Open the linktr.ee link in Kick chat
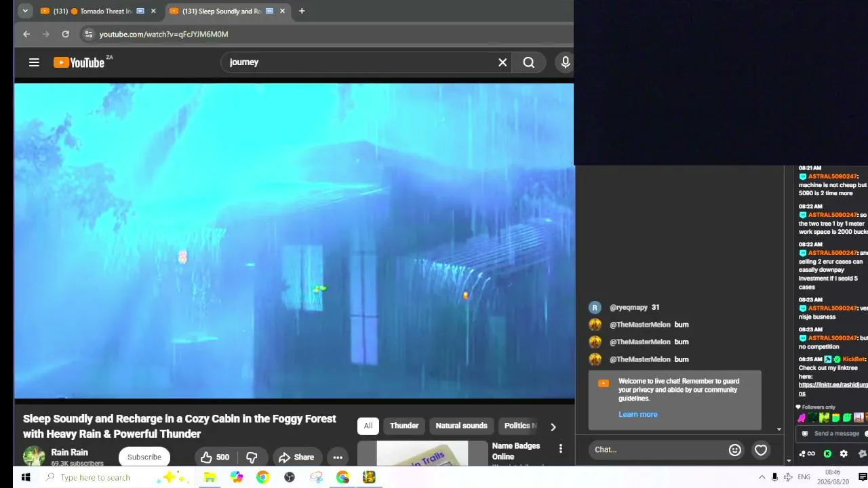 tap(832, 389)
